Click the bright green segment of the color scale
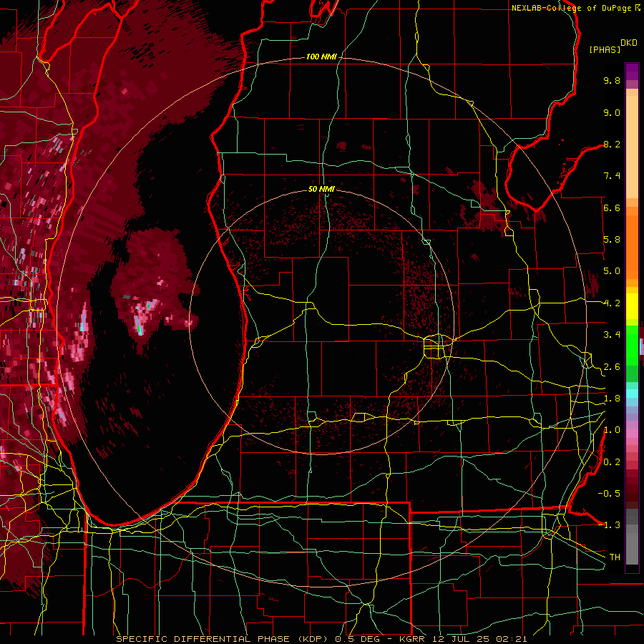Viewport: 644px width, 644px height. pyautogui.click(x=632, y=345)
